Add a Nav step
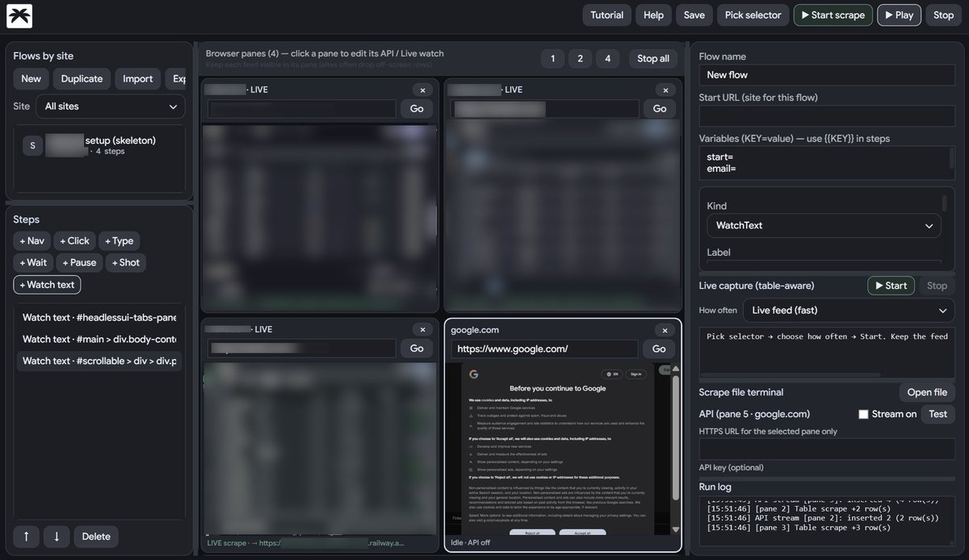Screen dimensions: 969x560 tap(31, 240)
